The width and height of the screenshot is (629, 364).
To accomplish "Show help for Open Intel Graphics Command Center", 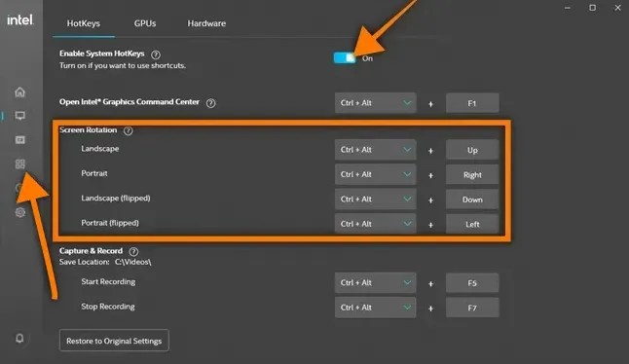I will pyautogui.click(x=210, y=103).
